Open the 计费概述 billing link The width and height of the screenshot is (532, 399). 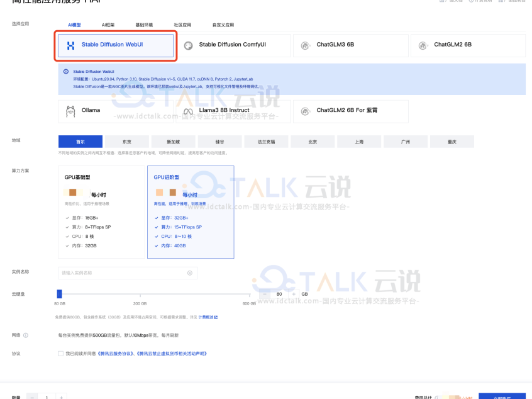[208, 317]
